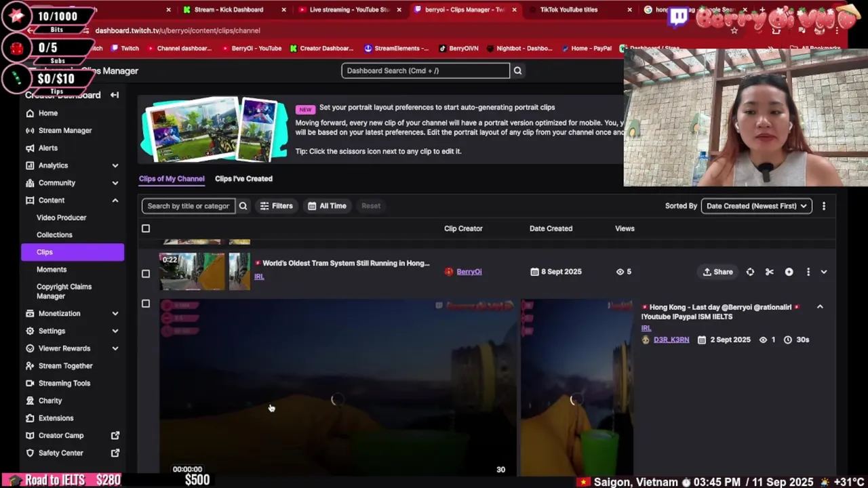
Task: Open the World's Oldest Tram clip thumbnail
Action: tap(192, 272)
